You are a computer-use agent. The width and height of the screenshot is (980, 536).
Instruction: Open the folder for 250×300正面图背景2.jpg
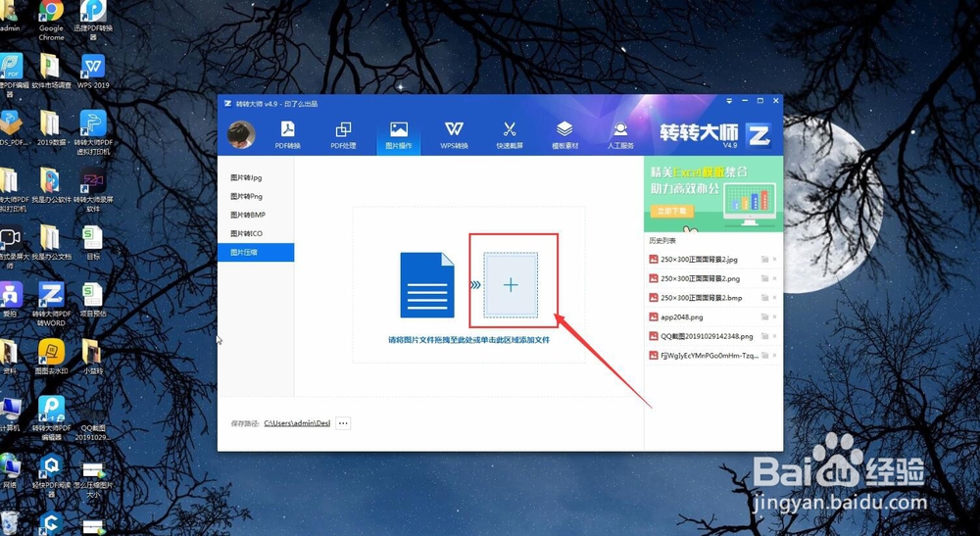coord(764,260)
